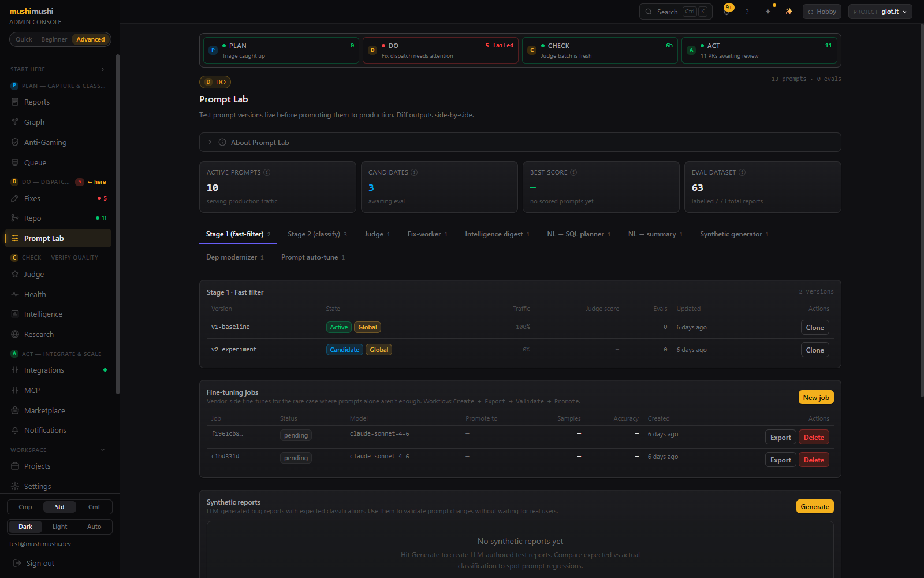This screenshot has height=578, width=924.
Task: Switch to Stage 2 (classify) tab
Action: [x=317, y=234]
